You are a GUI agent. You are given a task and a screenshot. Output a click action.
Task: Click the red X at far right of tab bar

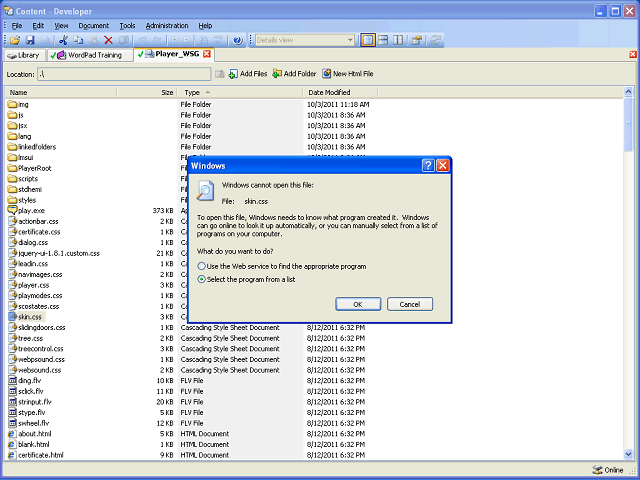tap(633, 54)
